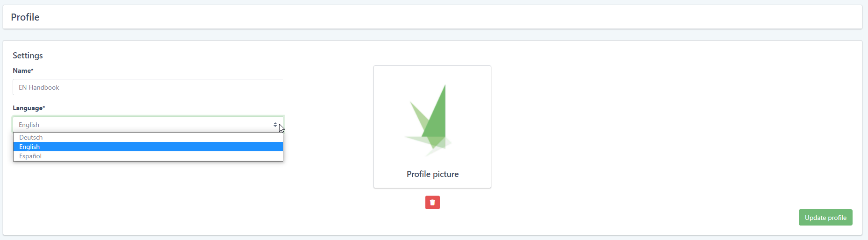Click the Language select up-down arrow icon

pyautogui.click(x=275, y=125)
